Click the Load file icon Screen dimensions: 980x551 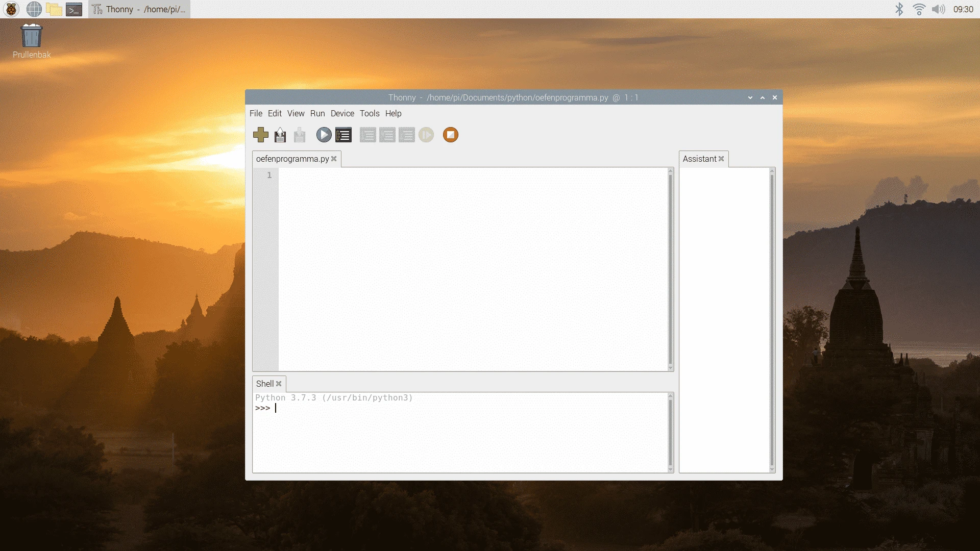tap(280, 135)
